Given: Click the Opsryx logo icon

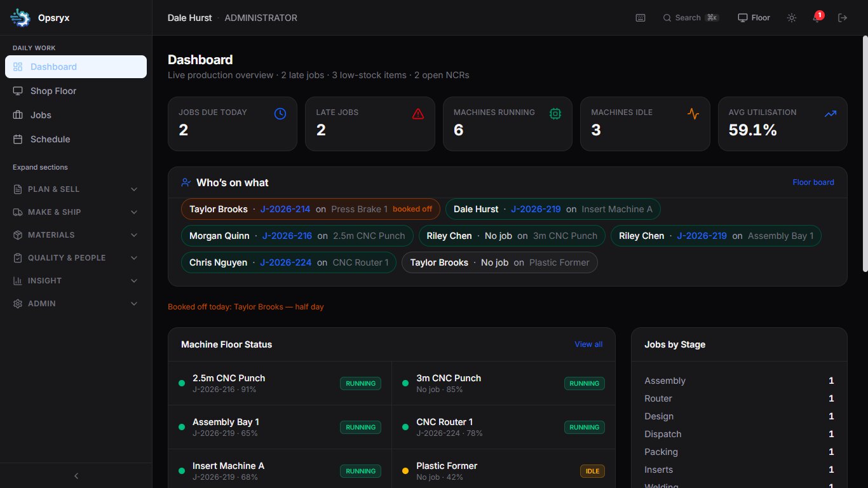Looking at the screenshot, I should (x=20, y=18).
